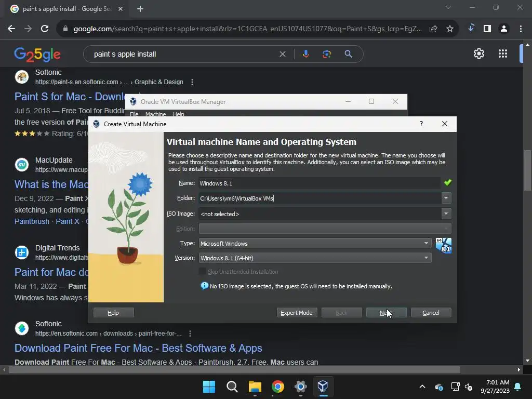Open Chrome downloads icon
The image size is (532, 399).
(x=471, y=28)
